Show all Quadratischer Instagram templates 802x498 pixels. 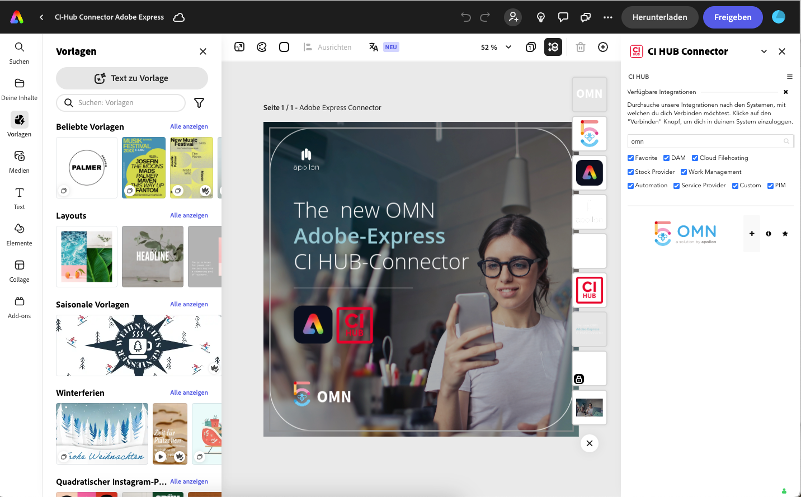(x=189, y=482)
